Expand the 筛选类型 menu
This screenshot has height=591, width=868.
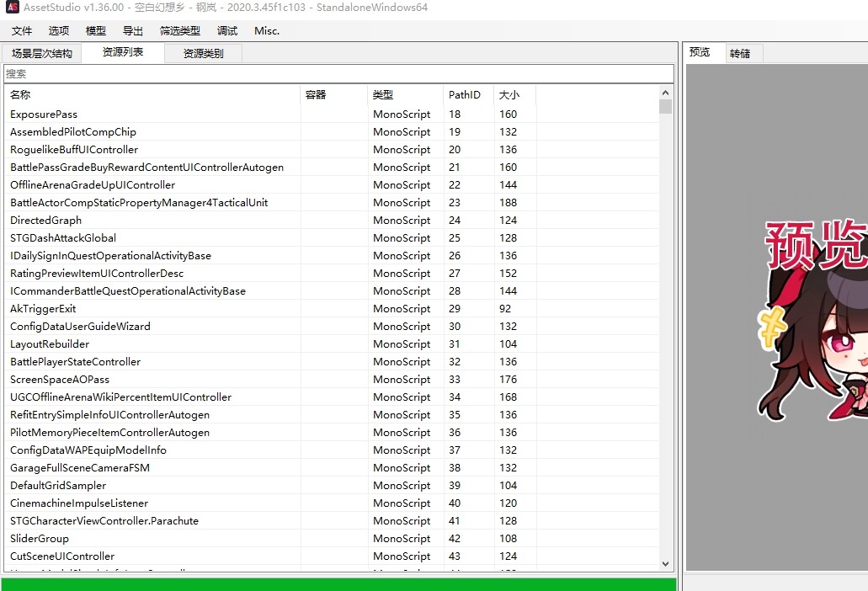coord(180,31)
